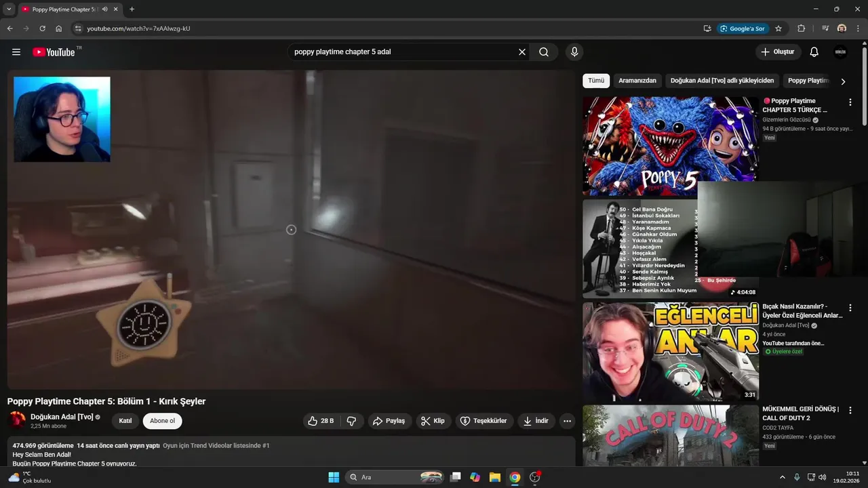This screenshot has width=868, height=488.
Task: Open browser extensions puzzle icon
Action: coord(802,28)
